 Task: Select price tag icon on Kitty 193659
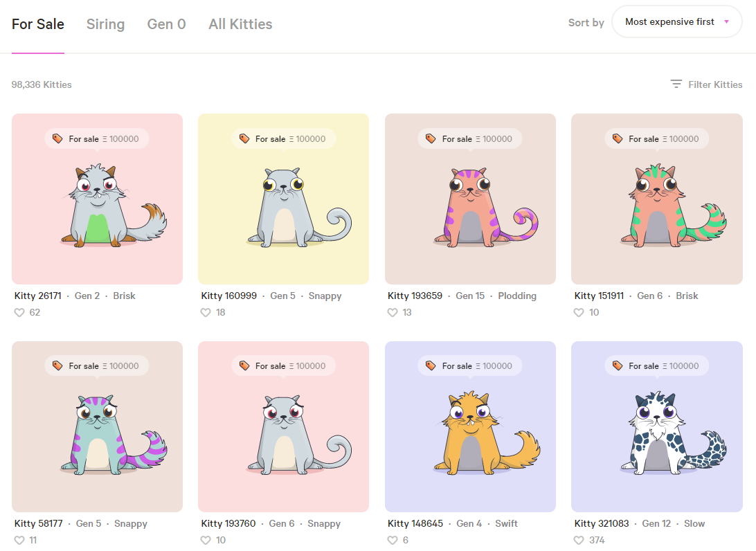[431, 139]
